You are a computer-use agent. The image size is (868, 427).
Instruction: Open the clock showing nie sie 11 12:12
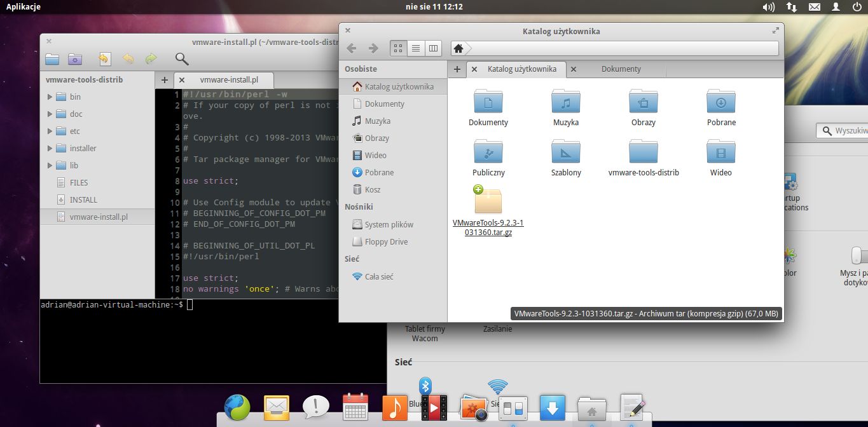pyautogui.click(x=434, y=6)
